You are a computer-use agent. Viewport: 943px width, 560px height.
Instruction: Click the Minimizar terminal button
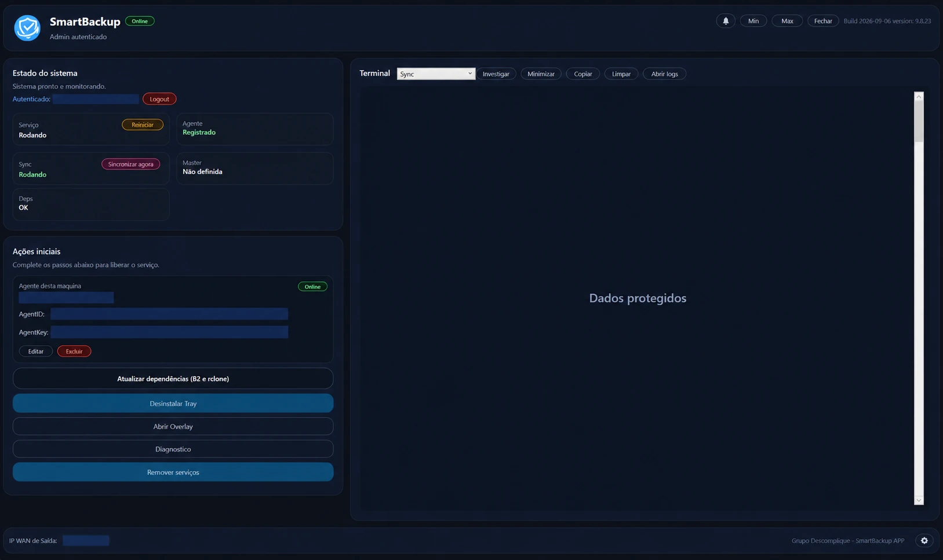point(541,74)
